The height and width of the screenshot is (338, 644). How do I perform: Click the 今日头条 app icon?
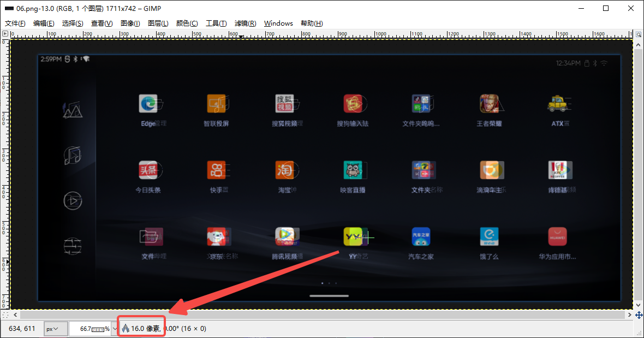click(x=148, y=170)
